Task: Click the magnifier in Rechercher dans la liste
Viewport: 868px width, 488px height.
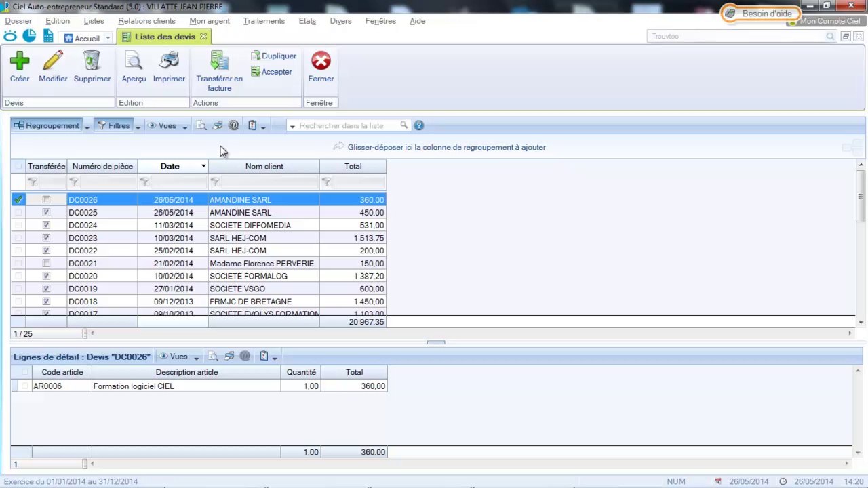Action: click(x=404, y=125)
